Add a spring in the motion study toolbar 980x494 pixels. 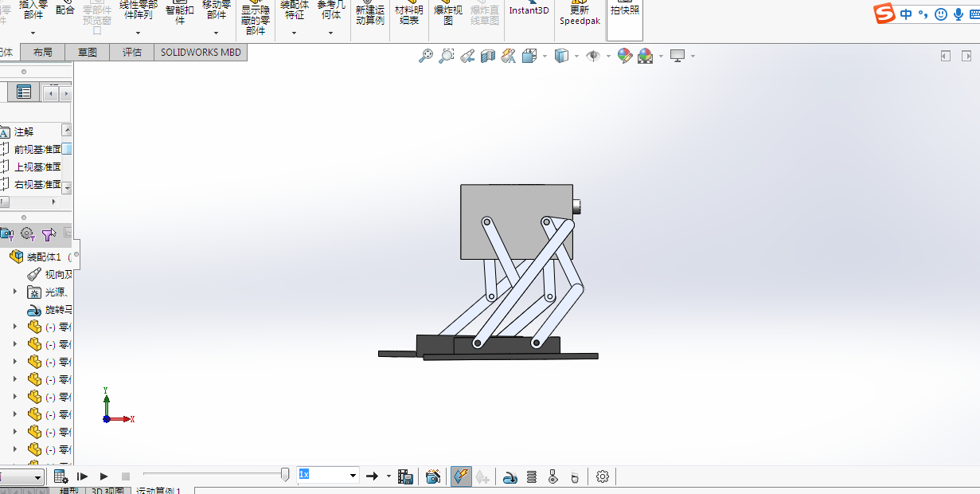click(532, 476)
